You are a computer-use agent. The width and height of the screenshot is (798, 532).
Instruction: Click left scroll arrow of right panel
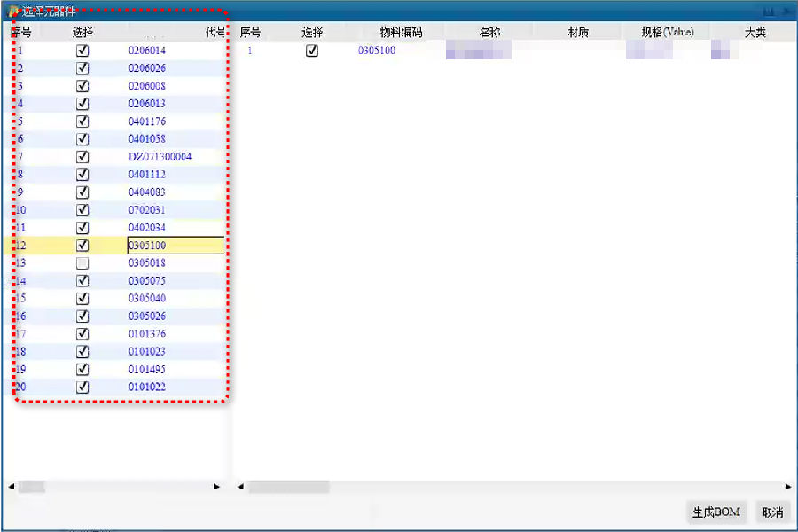[241, 487]
